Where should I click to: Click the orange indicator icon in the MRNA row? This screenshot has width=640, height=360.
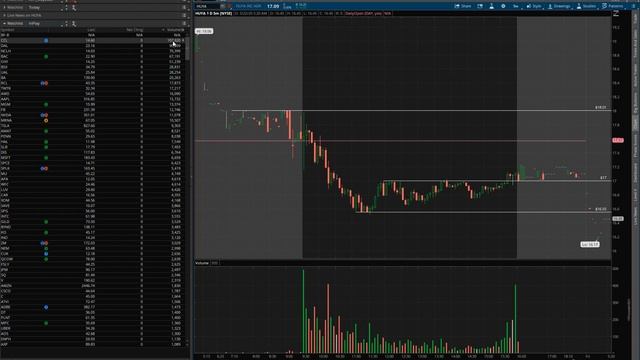point(46,120)
